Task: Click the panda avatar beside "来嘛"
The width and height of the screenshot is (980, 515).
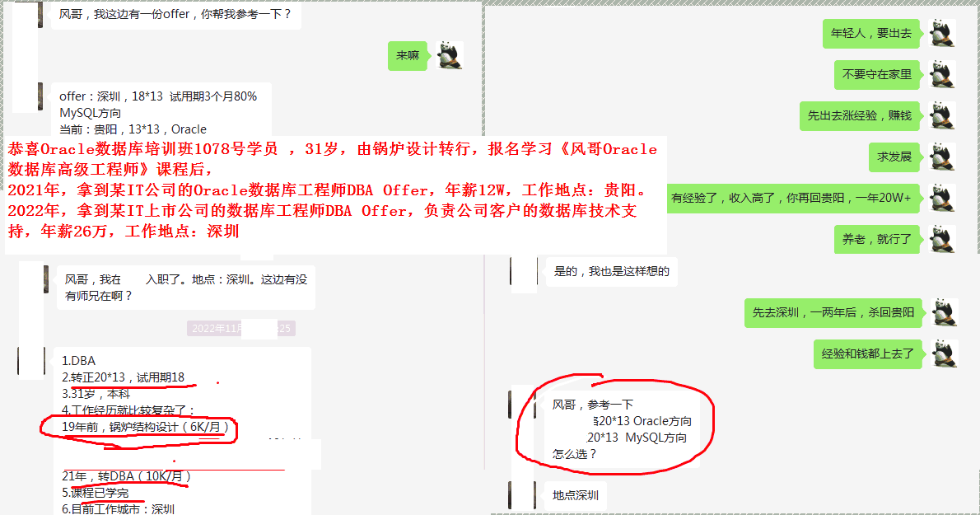Action: click(x=449, y=56)
